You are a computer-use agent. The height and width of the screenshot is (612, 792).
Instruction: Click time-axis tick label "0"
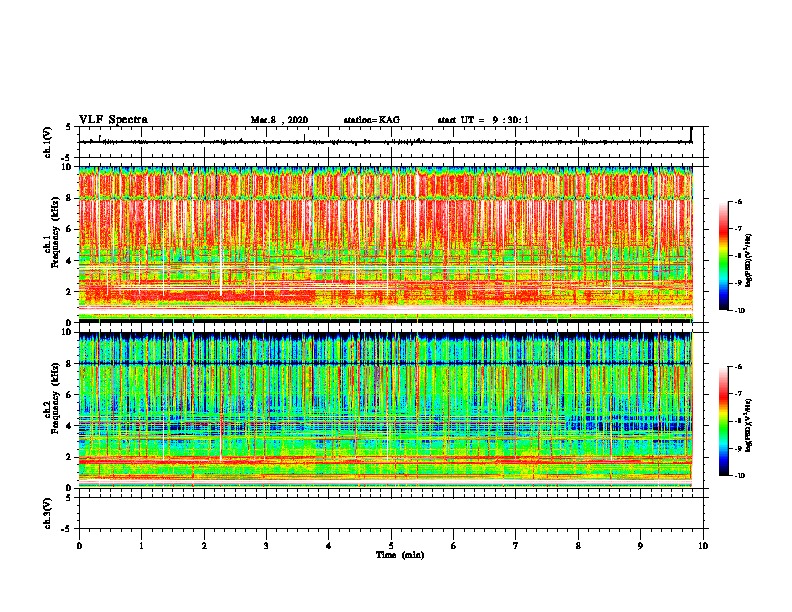[x=79, y=546]
